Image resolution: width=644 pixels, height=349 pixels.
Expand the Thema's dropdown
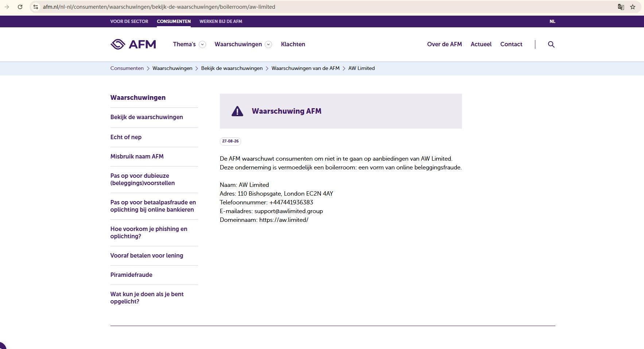click(202, 44)
